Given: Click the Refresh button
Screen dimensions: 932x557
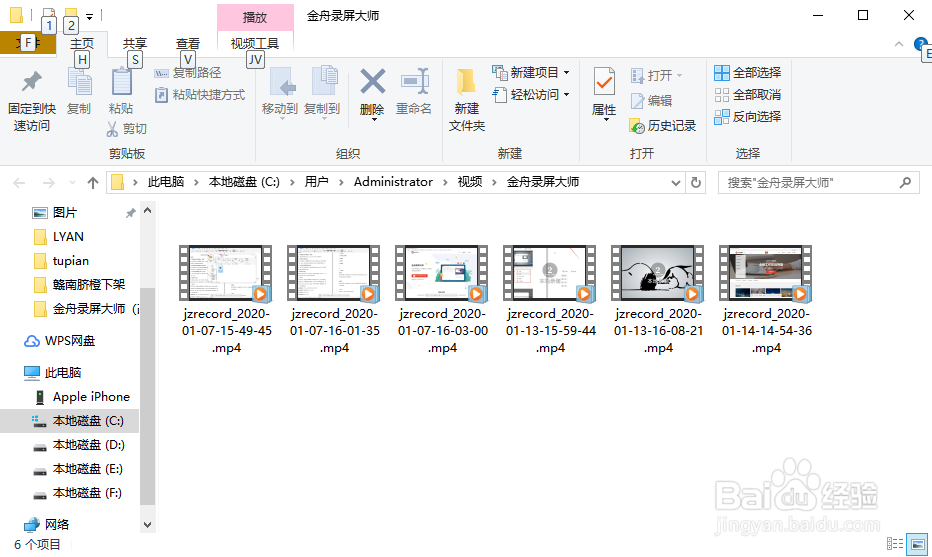Looking at the screenshot, I should pyautogui.click(x=696, y=182).
